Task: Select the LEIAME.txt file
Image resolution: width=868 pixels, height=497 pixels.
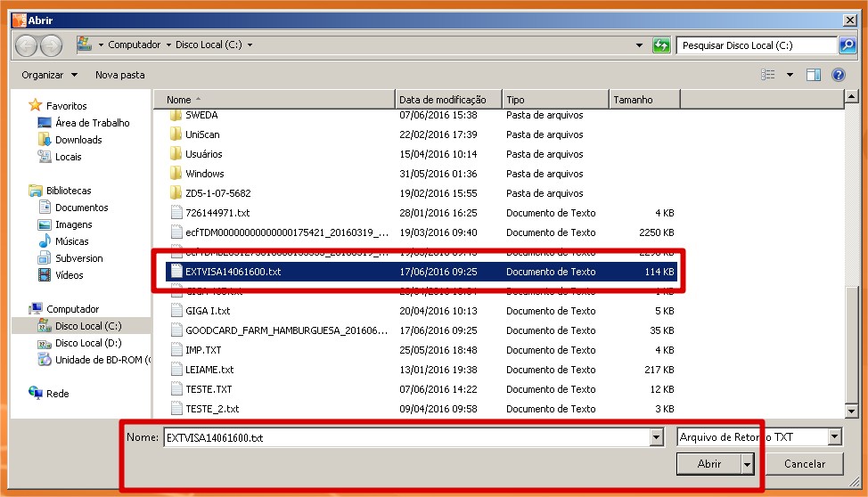Action: pos(209,370)
